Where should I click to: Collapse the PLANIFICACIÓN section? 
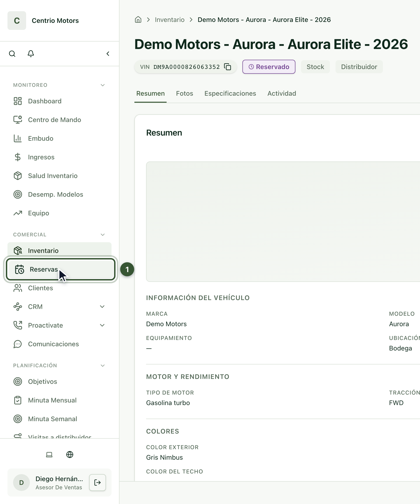coord(103,366)
